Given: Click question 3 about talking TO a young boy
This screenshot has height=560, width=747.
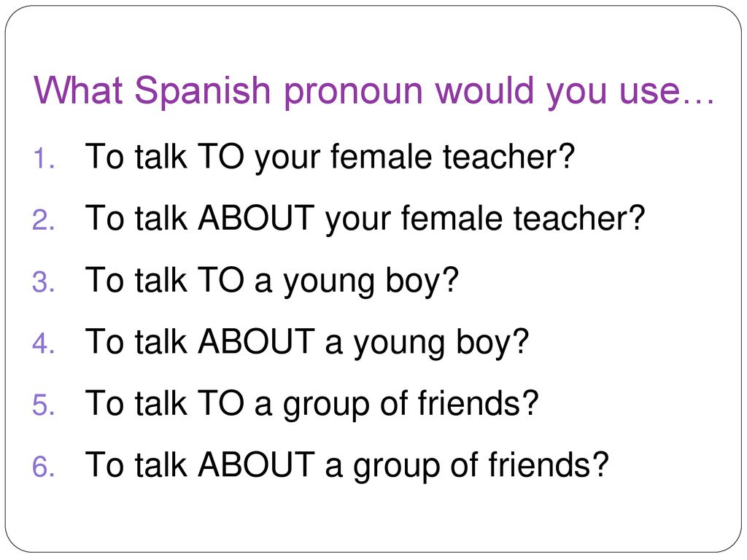Looking at the screenshot, I should [x=271, y=281].
